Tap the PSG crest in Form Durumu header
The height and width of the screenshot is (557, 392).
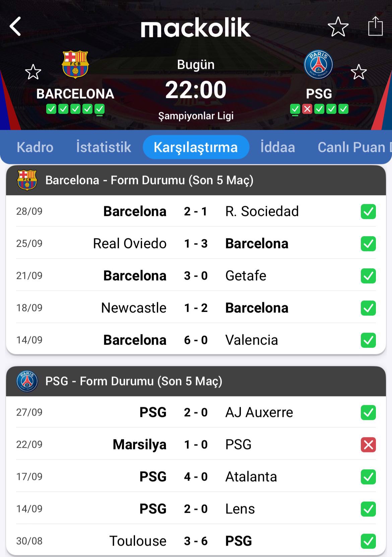pyautogui.click(x=27, y=381)
